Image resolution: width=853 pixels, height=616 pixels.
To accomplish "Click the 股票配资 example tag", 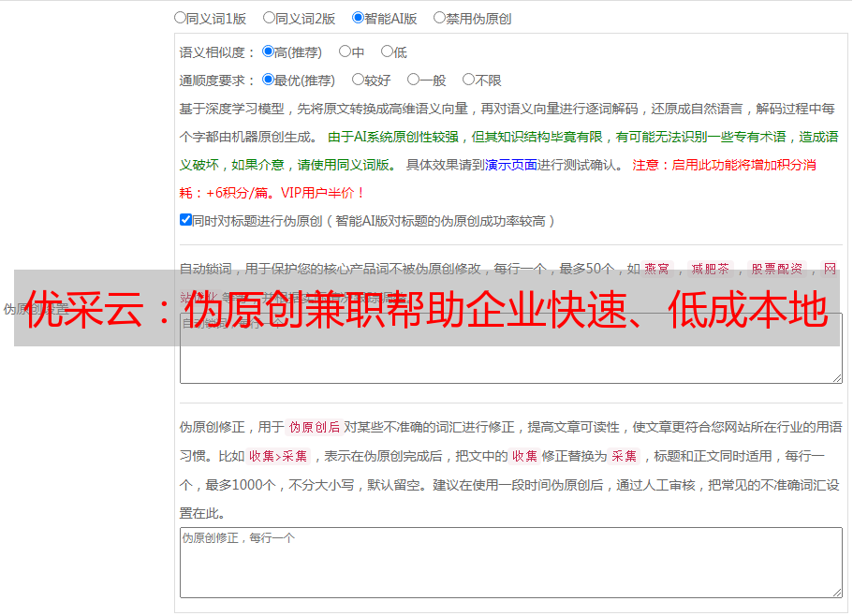I will [777, 269].
